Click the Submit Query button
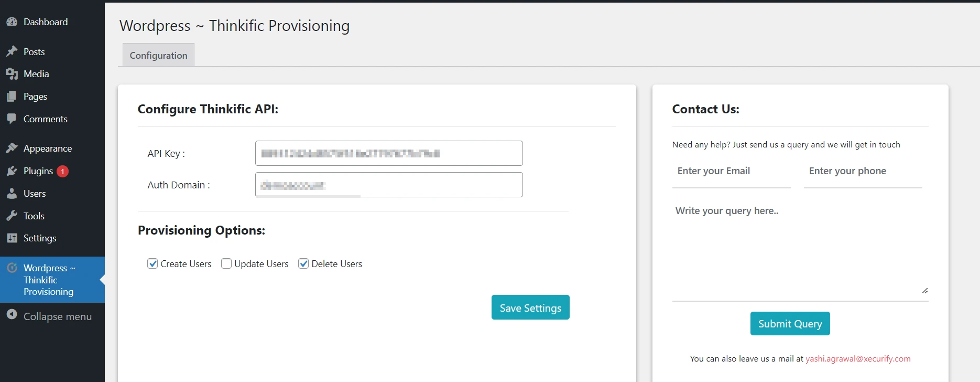 coord(790,324)
